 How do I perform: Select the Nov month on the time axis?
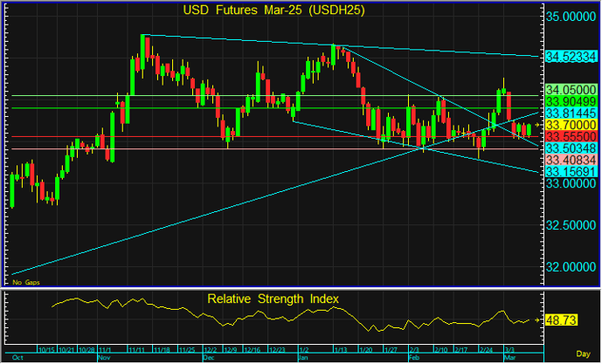pos(106,358)
